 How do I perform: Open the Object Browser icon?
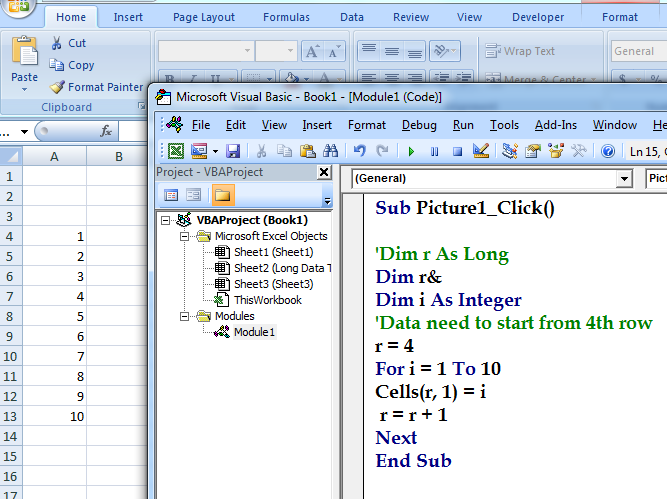click(x=556, y=151)
